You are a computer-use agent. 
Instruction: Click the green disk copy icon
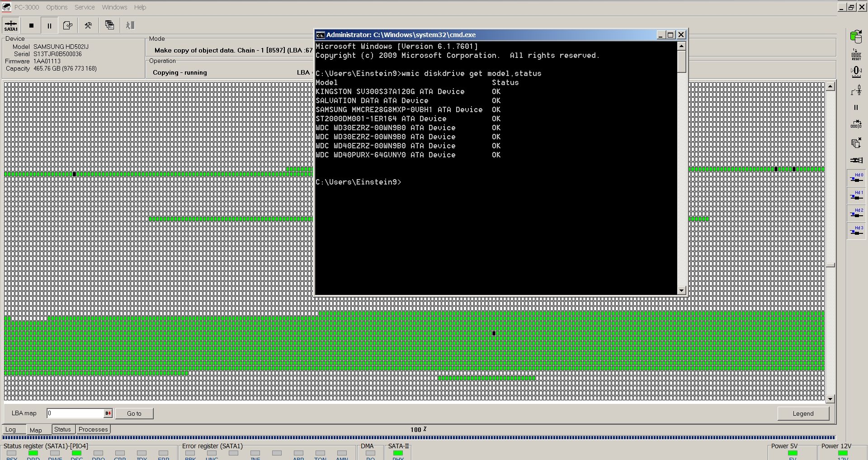[856, 36]
